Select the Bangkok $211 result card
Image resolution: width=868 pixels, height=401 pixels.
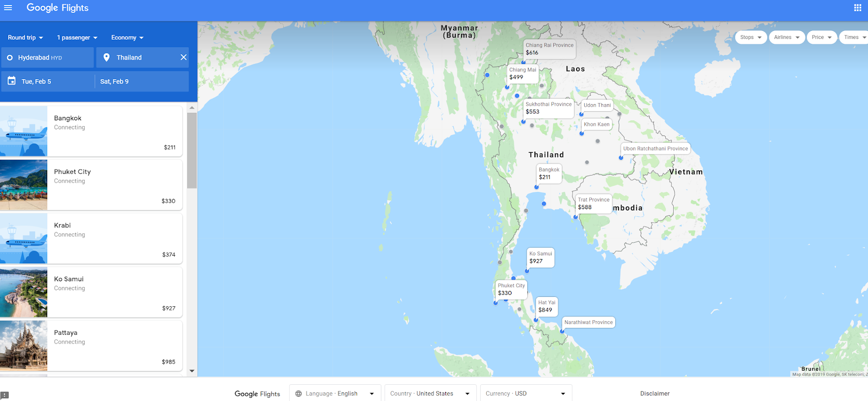pos(91,132)
